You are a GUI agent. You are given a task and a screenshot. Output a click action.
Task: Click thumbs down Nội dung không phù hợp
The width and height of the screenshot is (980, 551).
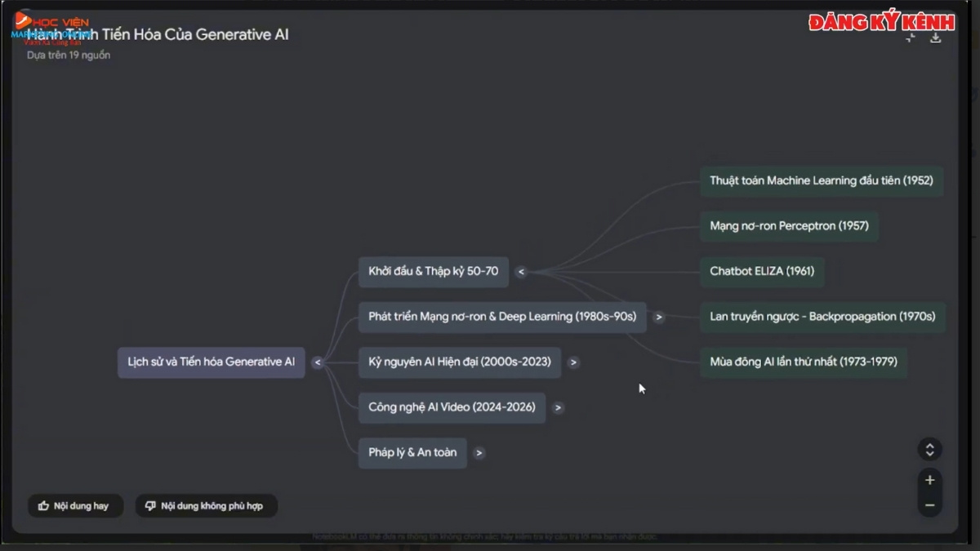click(x=206, y=506)
